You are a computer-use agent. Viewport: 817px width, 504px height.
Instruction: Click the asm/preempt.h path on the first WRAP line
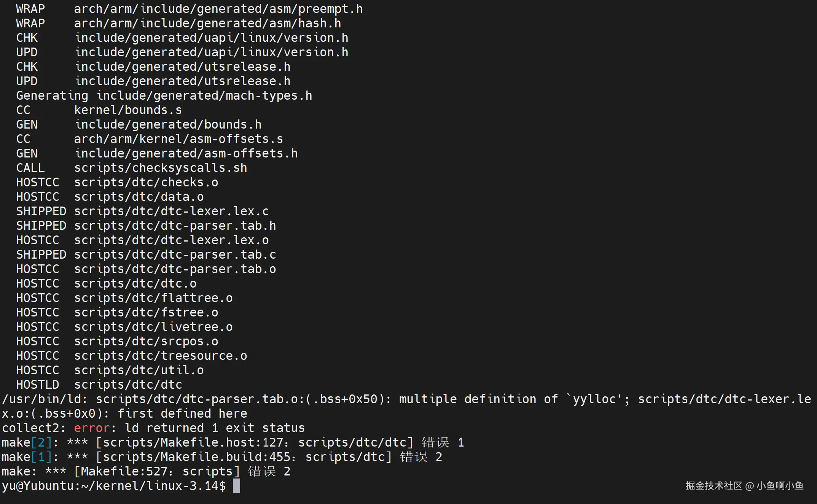218,9
